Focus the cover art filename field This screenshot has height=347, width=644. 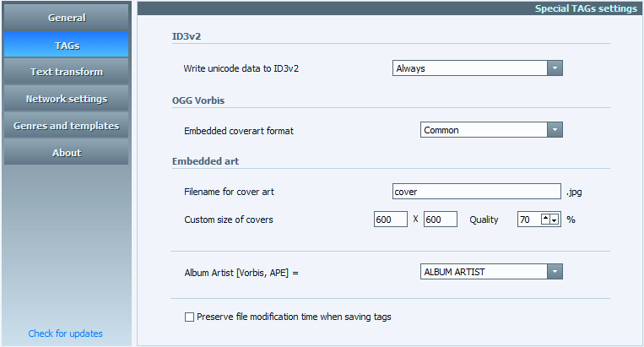(x=476, y=192)
